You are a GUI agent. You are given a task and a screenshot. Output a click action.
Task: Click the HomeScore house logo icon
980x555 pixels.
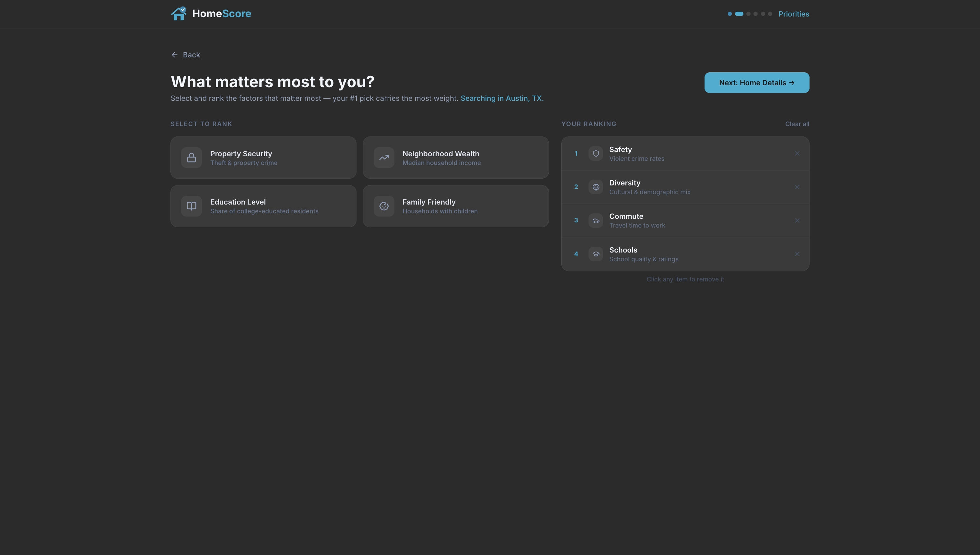point(178,14)
